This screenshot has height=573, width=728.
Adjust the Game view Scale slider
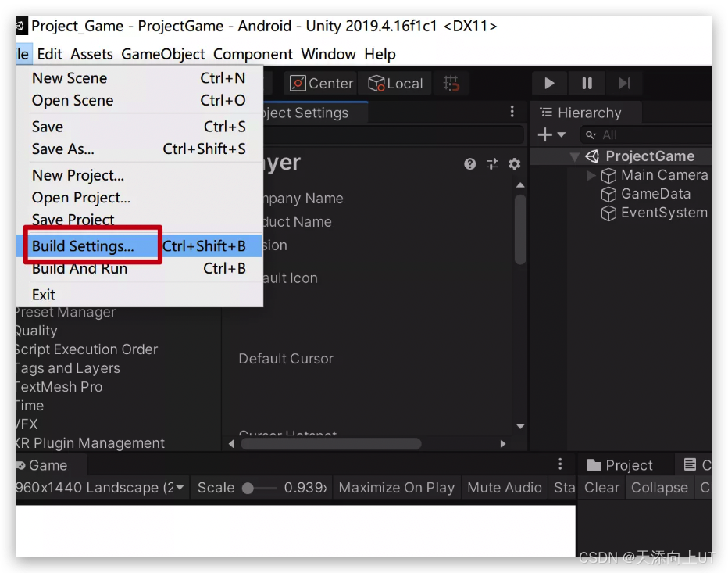(260, 488)
